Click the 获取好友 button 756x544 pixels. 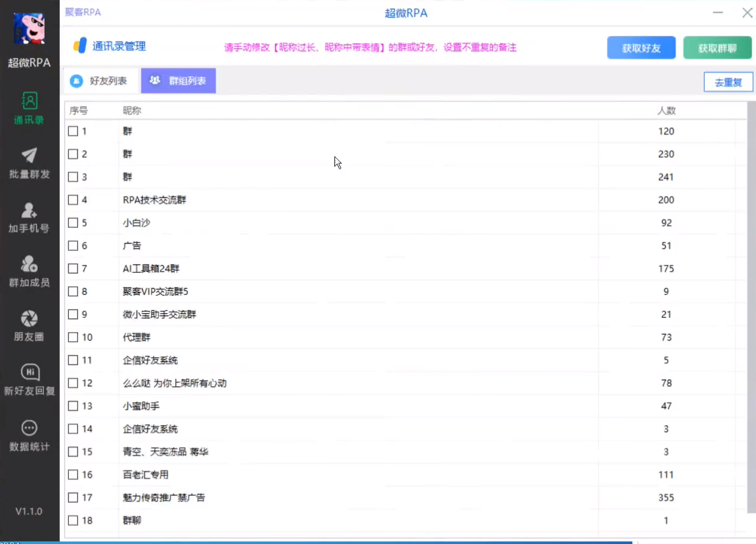pos(641,48)
